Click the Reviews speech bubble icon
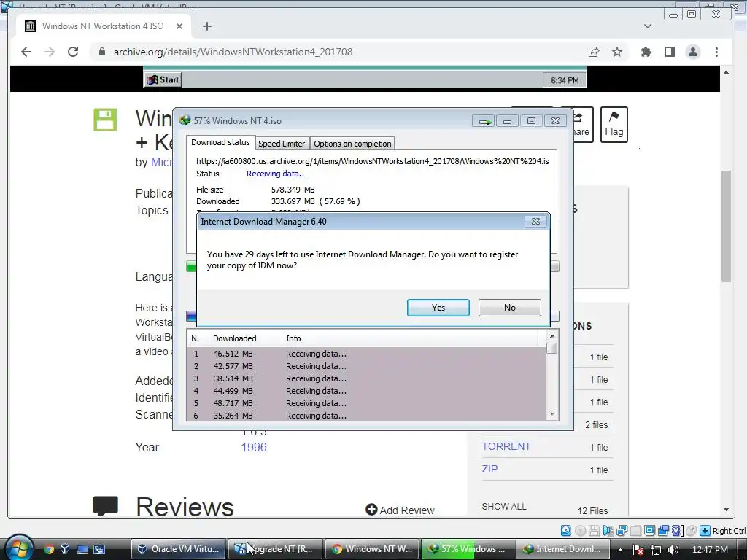This screenshot has height=560, width=747. coord(105,506)
